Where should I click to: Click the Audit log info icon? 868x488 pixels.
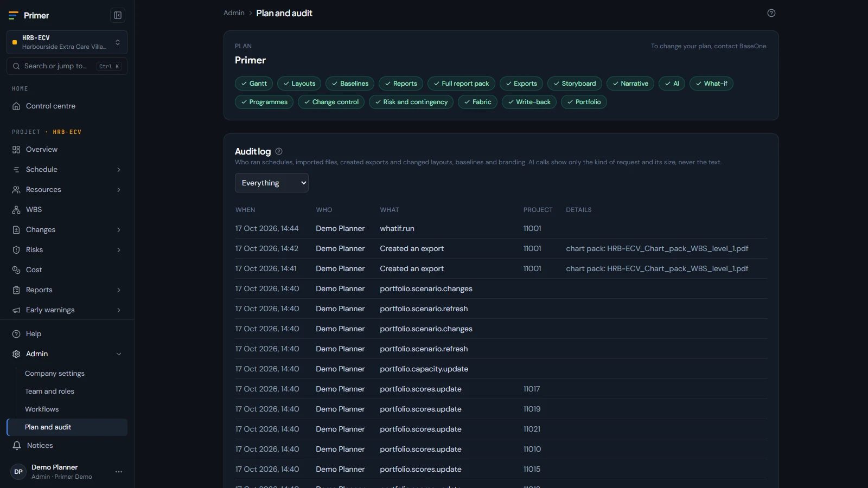pyautogui.click(x=279, y=151)
